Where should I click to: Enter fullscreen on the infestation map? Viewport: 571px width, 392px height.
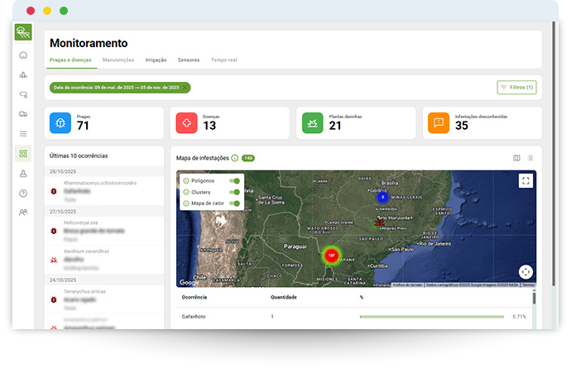tap(525, 180)
